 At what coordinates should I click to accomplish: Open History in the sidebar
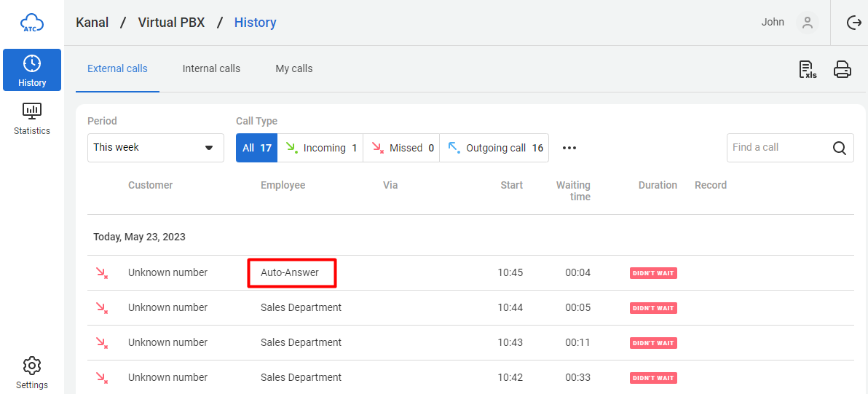pyautogui.click(x=32, y=70)
